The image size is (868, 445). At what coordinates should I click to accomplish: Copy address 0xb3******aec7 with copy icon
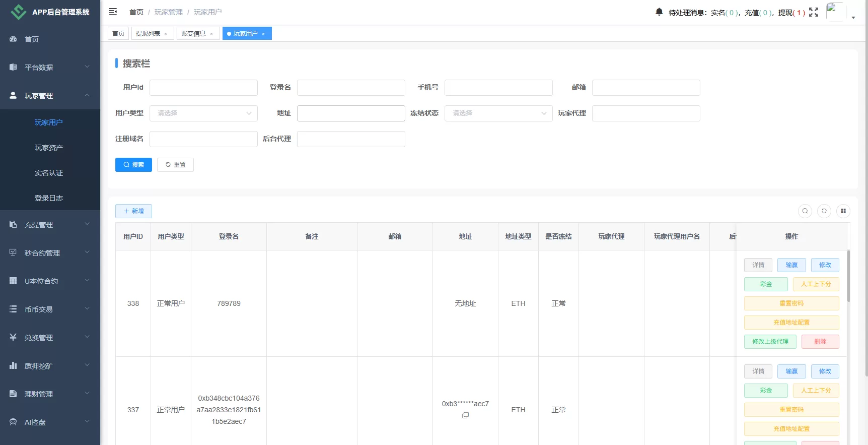click(x=465, y=415)
